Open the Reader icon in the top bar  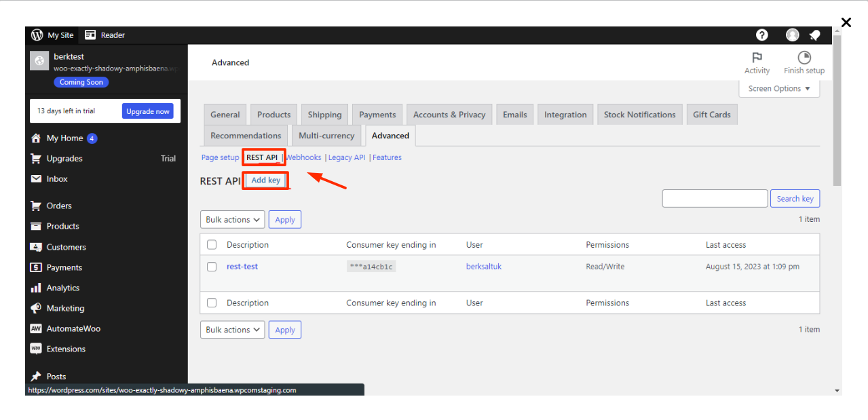[x=90, y=35]
